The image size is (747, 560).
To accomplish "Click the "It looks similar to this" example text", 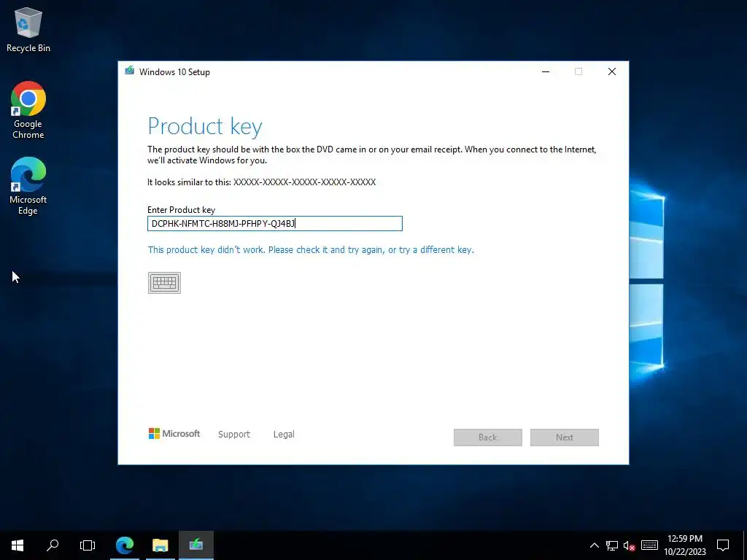I will pos(262,182).
